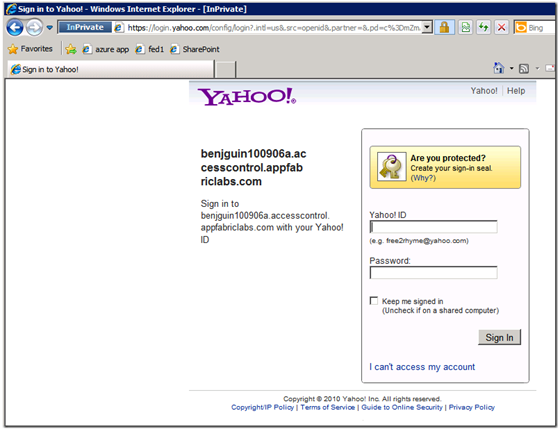Image resolution: width=560 pixels, height=429 pixels.
Task: Open the Privacy Policy link
Action: 472,407
